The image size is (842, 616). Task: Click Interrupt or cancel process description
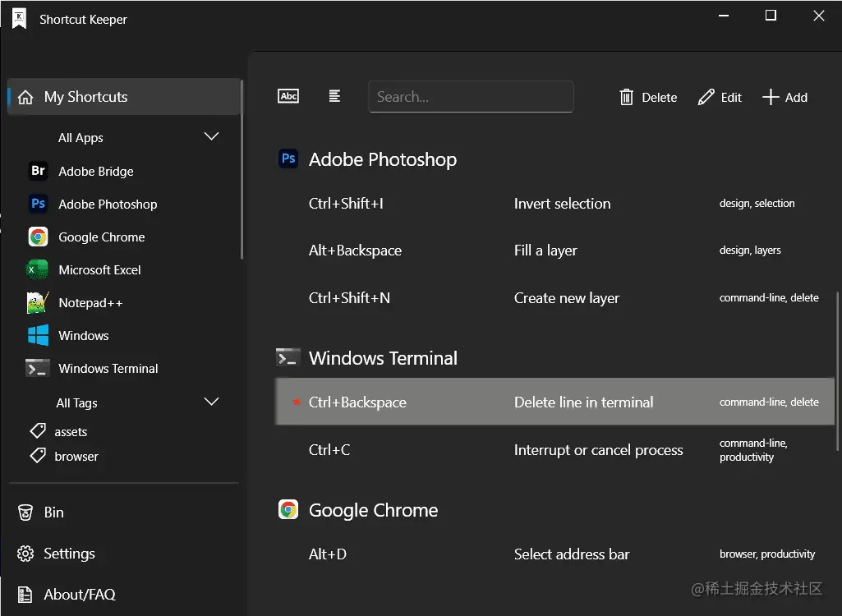pos(598,449)
